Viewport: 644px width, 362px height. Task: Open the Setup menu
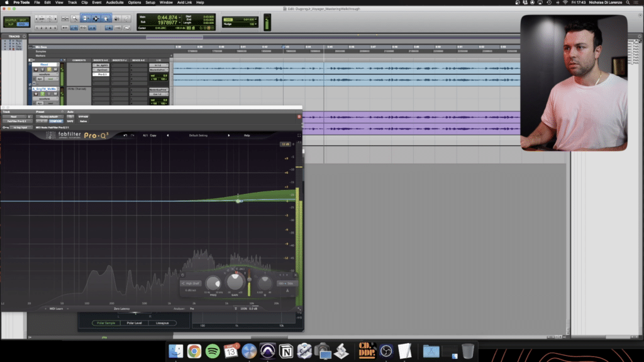click(150, 3)
